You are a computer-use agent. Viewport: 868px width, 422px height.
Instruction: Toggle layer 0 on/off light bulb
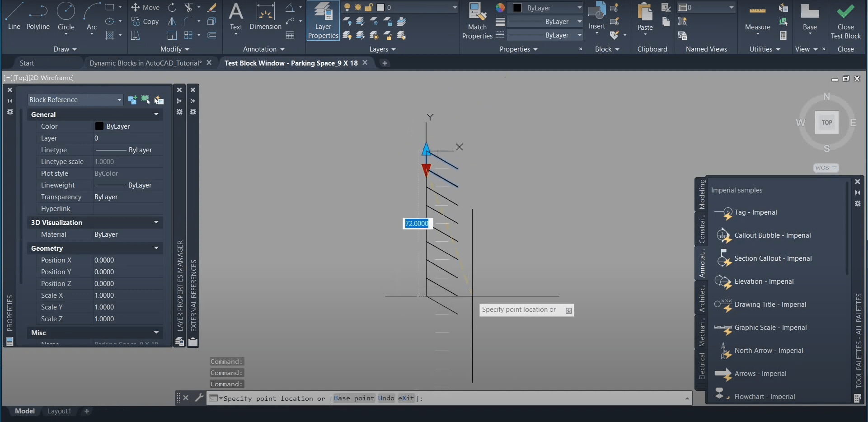(x=347, y=7)
